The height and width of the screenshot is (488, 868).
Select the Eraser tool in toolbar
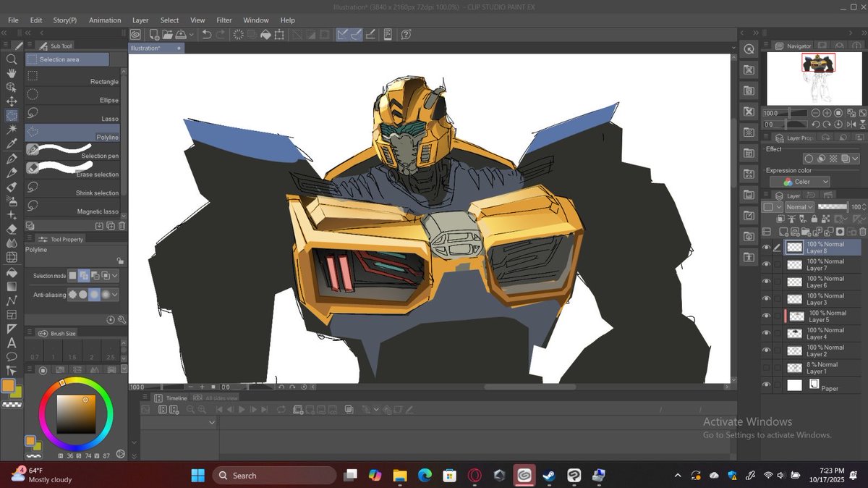pos(12,229)
